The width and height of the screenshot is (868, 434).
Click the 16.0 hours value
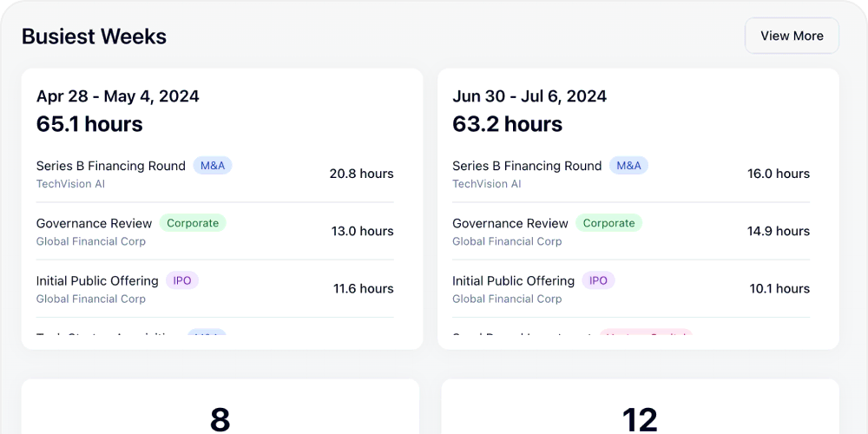coord(779,174)
